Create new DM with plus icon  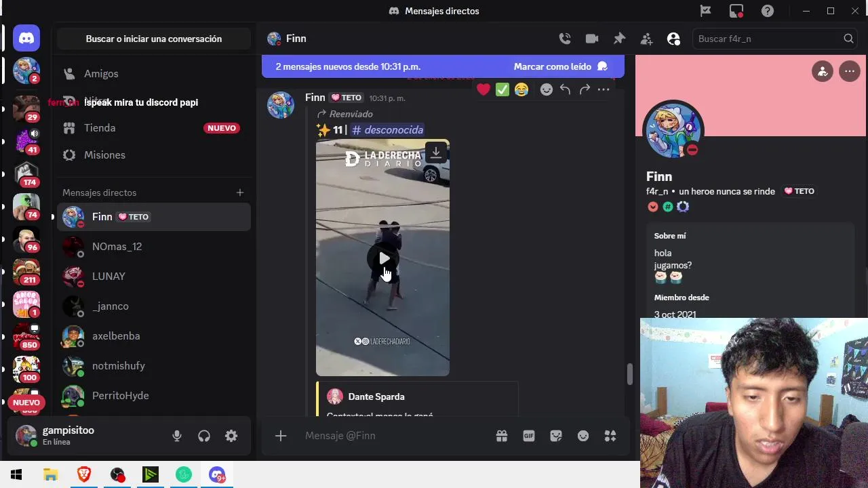click(x=240, y=192)
